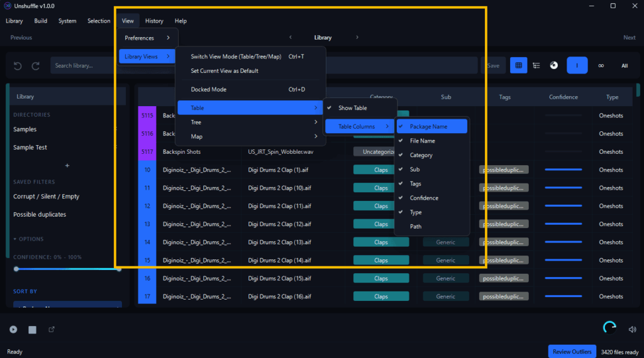The width and height of the screenshot is (644, 358).
Task: Select the infinity mode icon
Action: coord(601,65)
